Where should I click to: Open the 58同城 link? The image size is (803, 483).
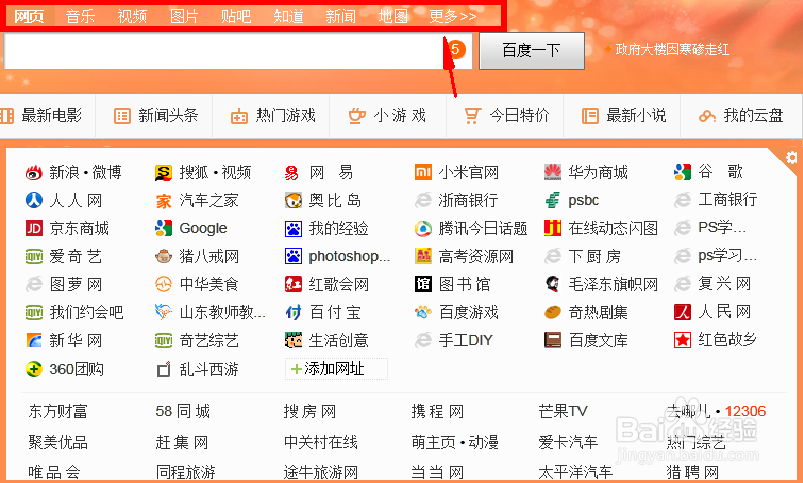(x=183, y=411)
